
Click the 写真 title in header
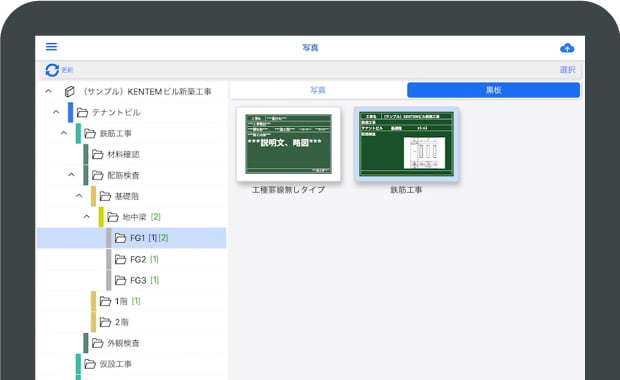point(310,48)
